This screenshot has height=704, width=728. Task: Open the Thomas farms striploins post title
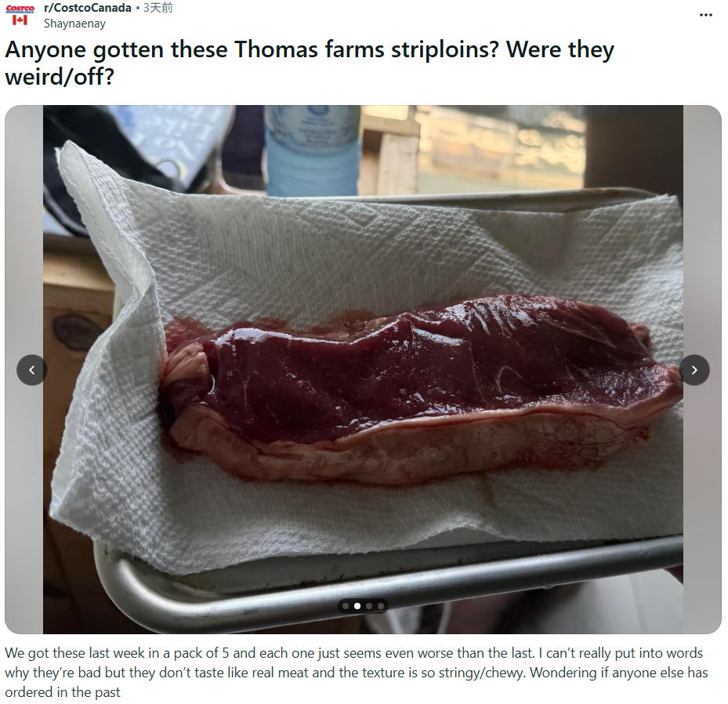click(x=310, y=64)
